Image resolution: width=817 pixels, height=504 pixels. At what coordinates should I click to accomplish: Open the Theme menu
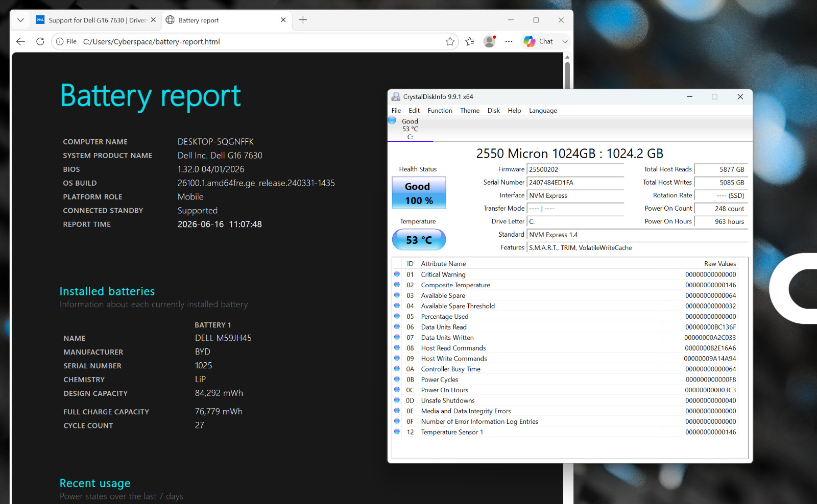pyautogui.click(x=470, y=111)
